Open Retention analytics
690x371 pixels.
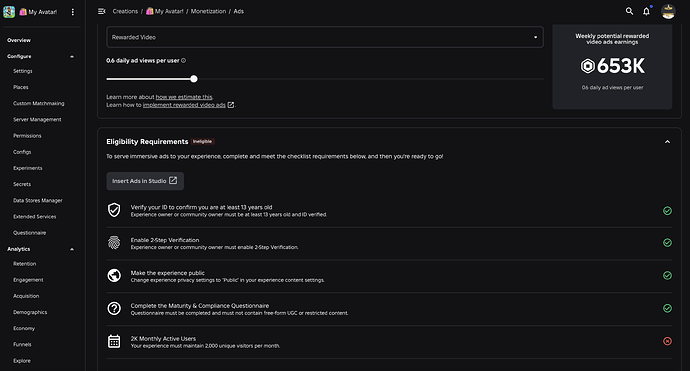click(x=25, y=264)
